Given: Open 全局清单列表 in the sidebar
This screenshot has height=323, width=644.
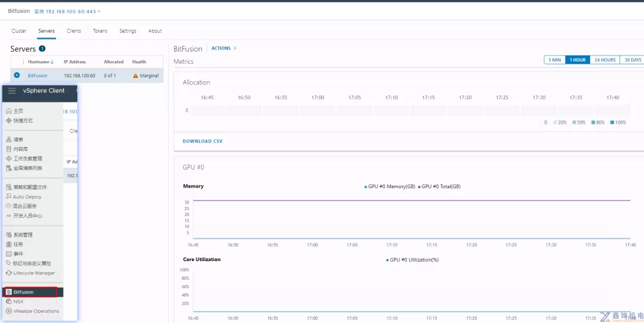Looking at the screenshot, I should click(x=24, y=168).
